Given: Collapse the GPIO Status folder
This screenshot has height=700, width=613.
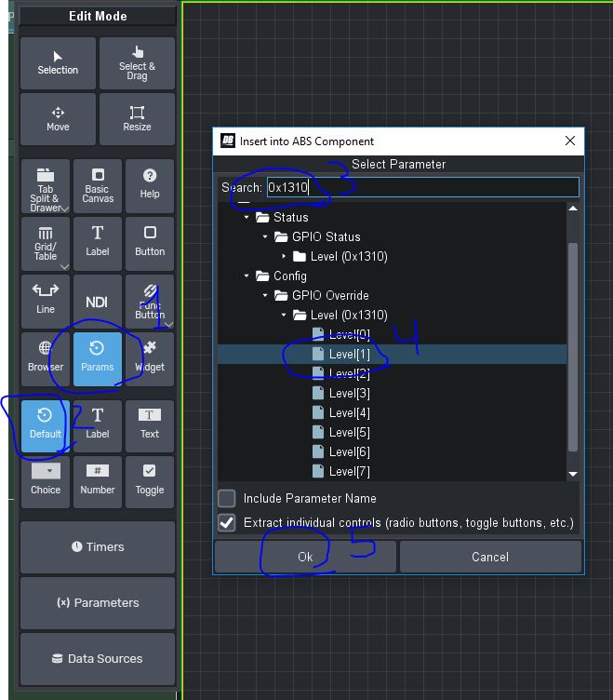Looking at the screenshot, I should (x=265, y=236).
